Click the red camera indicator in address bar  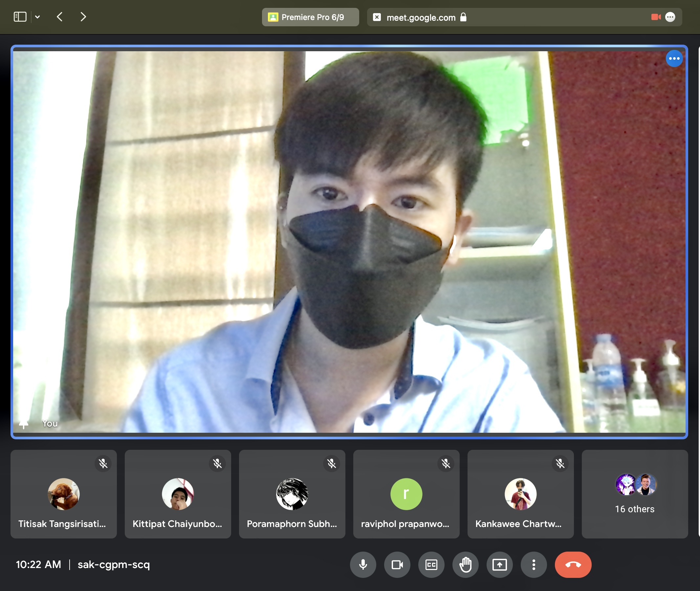tap(655, 17)
